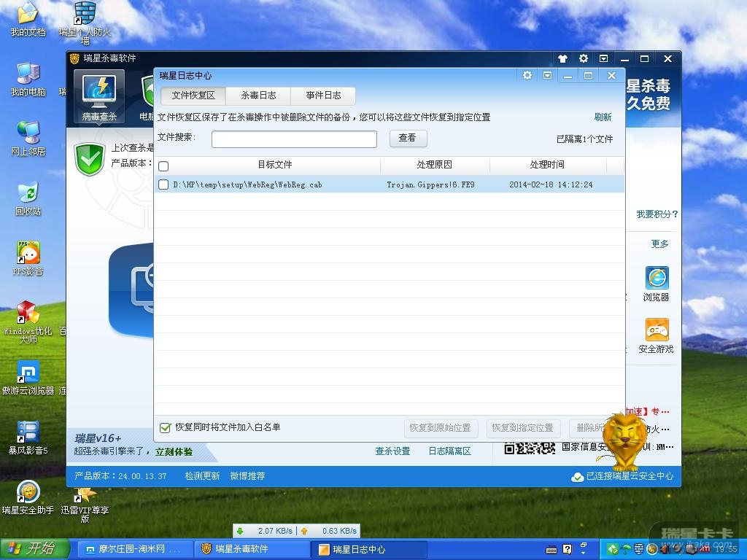Click the 恢复到指定位置 button

pos(522,428)
